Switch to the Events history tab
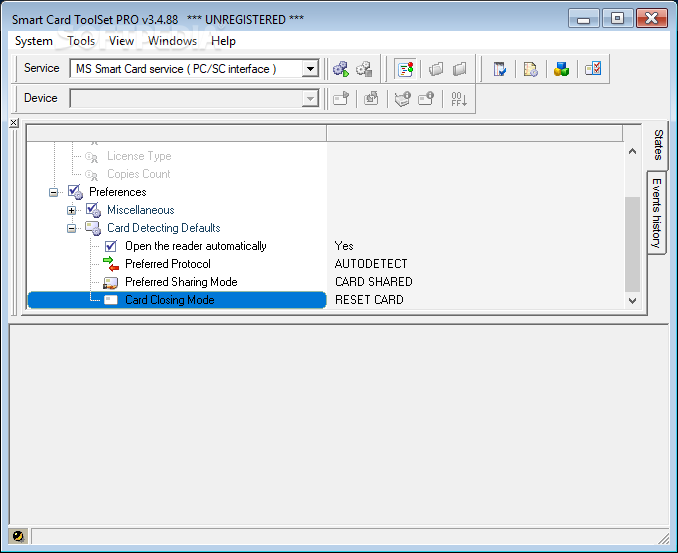Viewport: 678px width, 553px height. (x=656, y=213)
